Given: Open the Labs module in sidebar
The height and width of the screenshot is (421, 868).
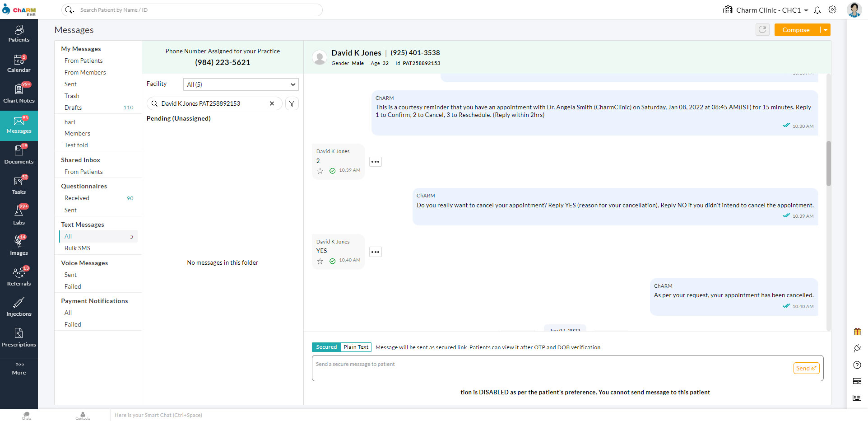Looking at the screenshot, I should (x=19, y=215).
